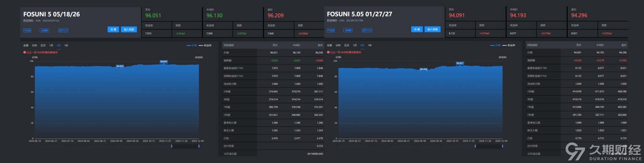Switch left chart to 分时 view
644x163 pixels.
pos(35,45)
